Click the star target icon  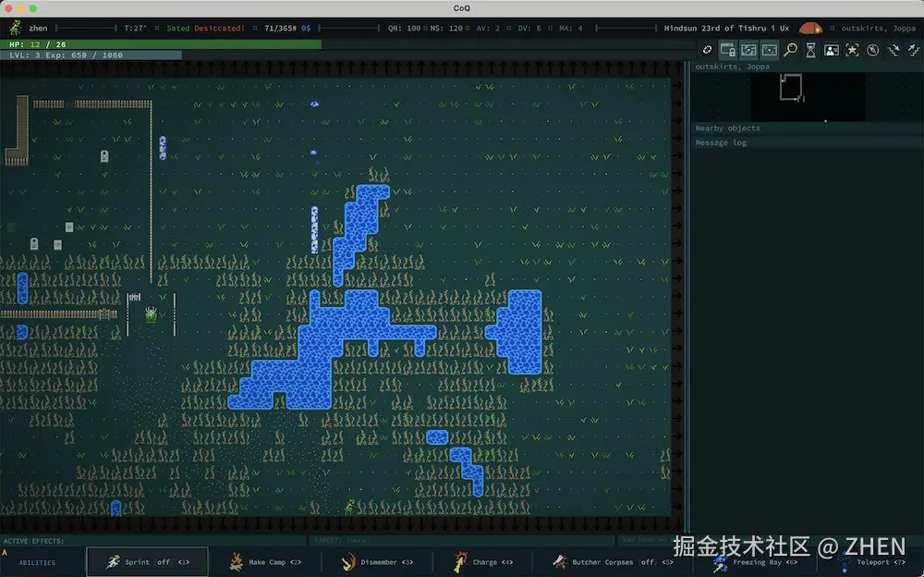[852, 50]
